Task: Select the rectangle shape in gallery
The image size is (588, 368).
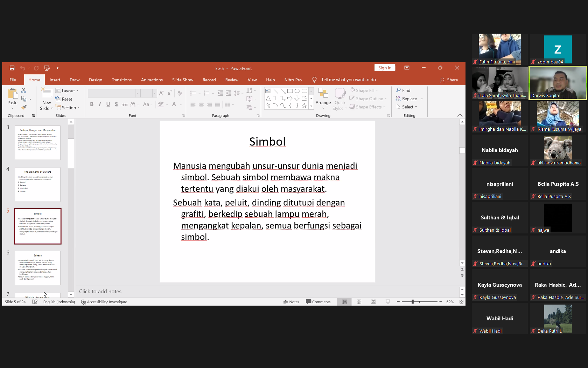Action: (x=290, y=91)
